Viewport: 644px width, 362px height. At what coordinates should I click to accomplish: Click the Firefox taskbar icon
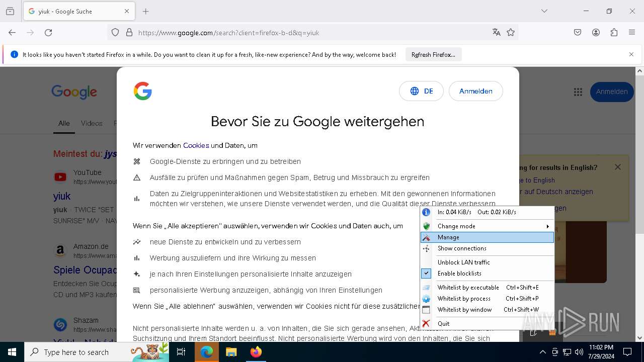tap(256, 352)
